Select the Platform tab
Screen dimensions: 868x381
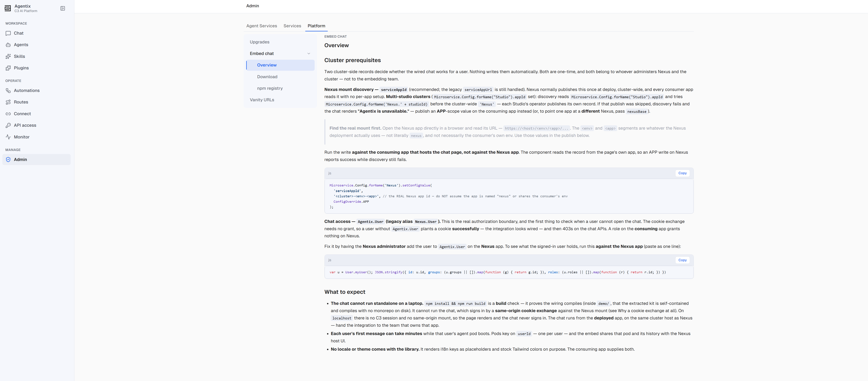(316, 26)
